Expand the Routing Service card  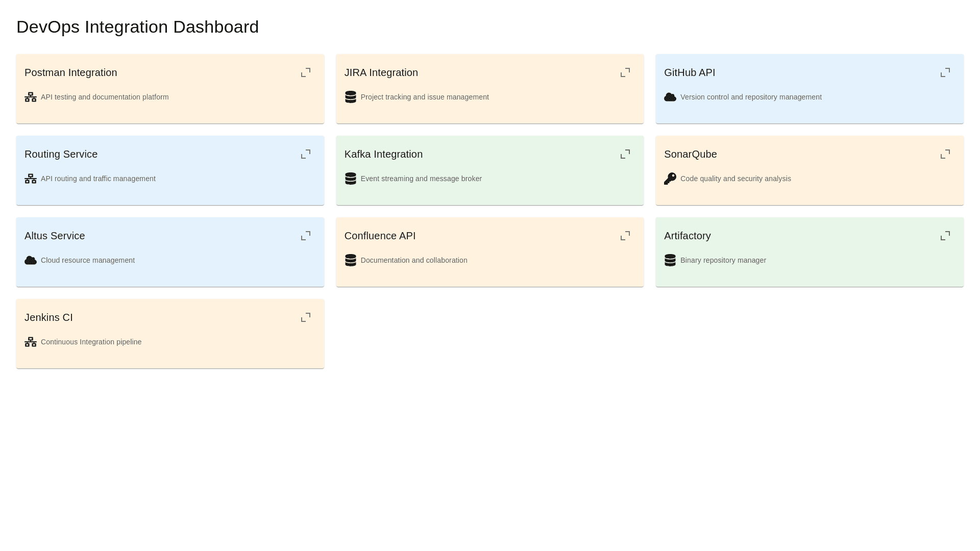305,154
